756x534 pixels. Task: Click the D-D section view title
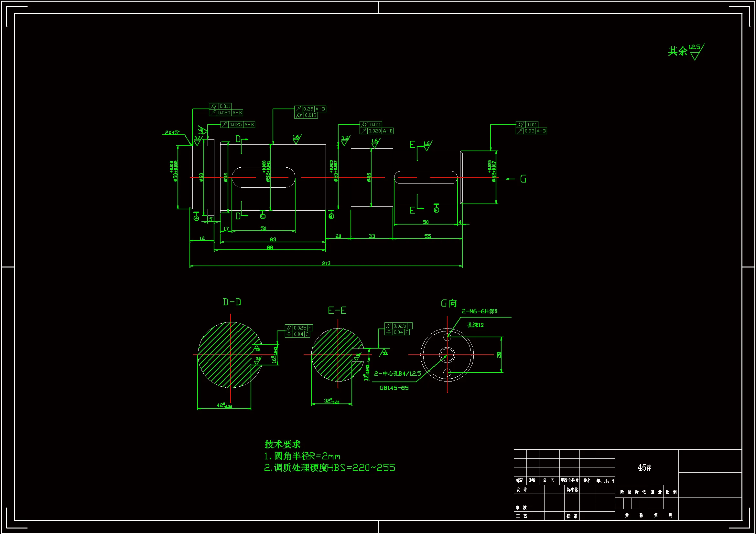(232, 302)
